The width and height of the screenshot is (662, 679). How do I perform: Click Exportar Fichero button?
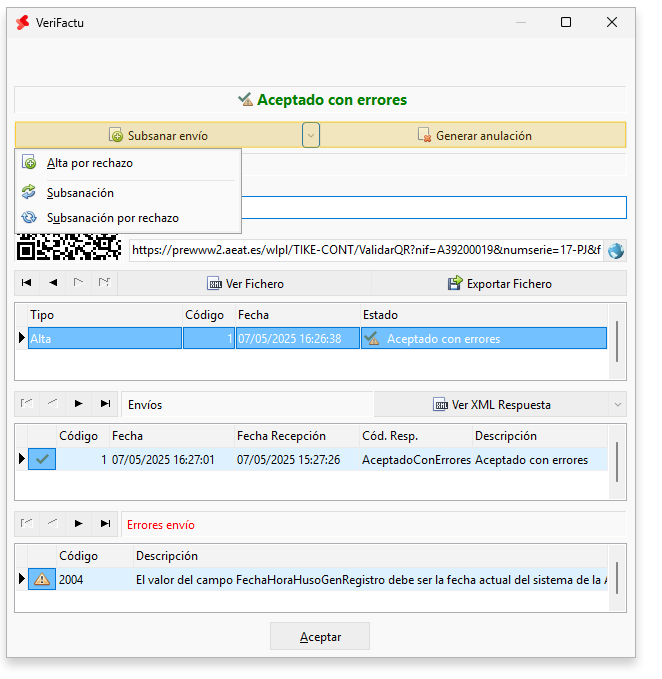499,283
